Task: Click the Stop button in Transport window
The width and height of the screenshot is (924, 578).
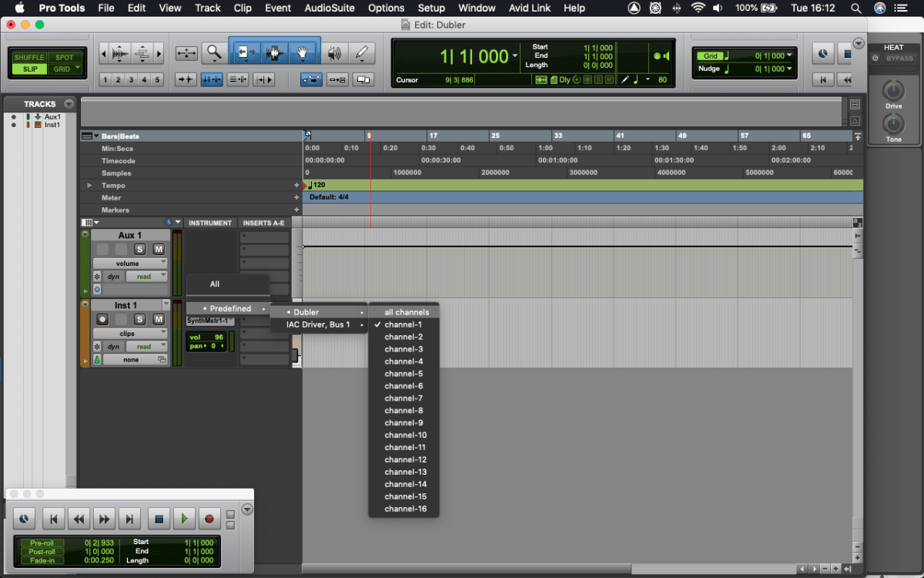Action: [159, 519]
